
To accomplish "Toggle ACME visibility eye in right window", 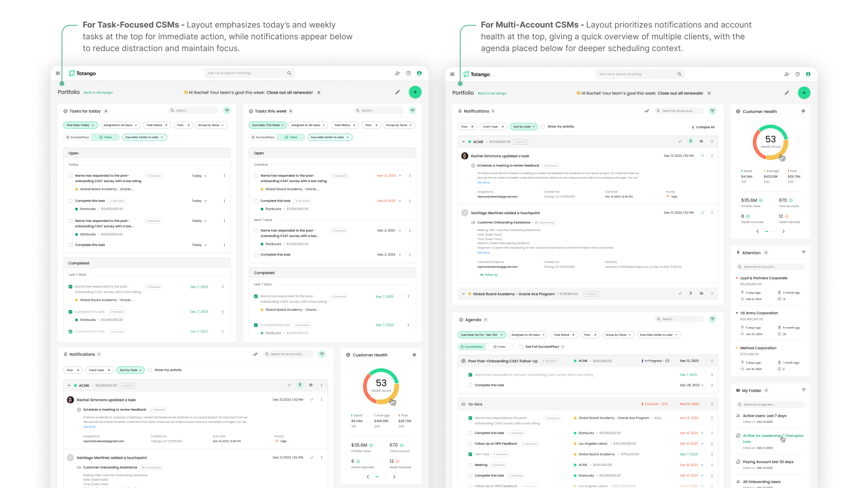I will click(702, 141).
